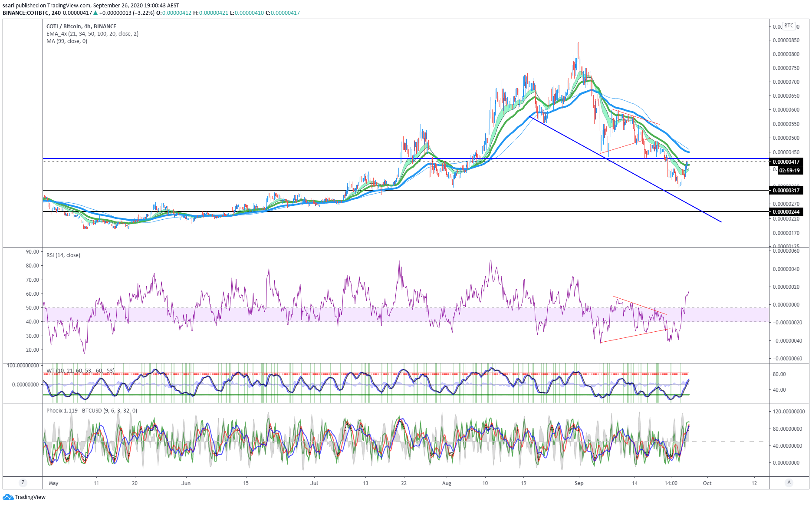The height and width of the screenshot is (505, 812).
Task: Click the 120.00000000 Phoeix scale value
Action: [x=789, y=411]
